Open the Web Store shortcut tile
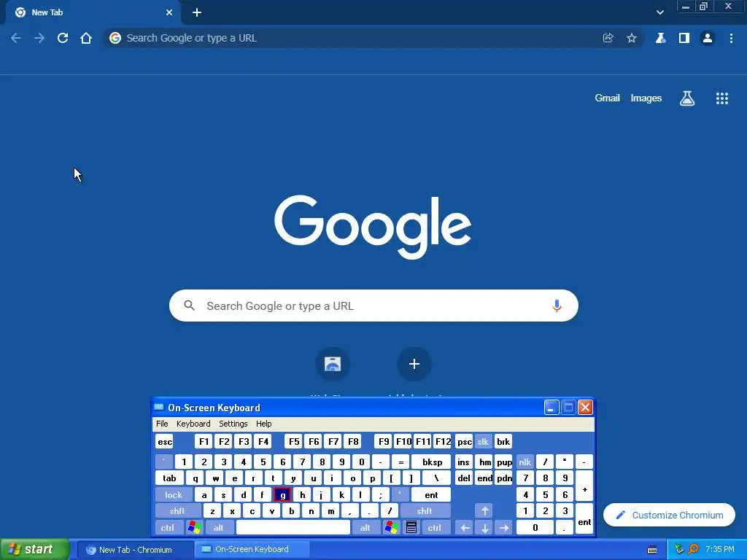The image size is (747, 560). tap(333, 365)
